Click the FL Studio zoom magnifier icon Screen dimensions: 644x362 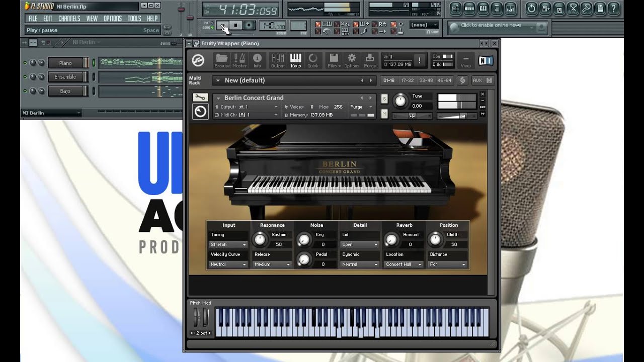coord(587,8)
